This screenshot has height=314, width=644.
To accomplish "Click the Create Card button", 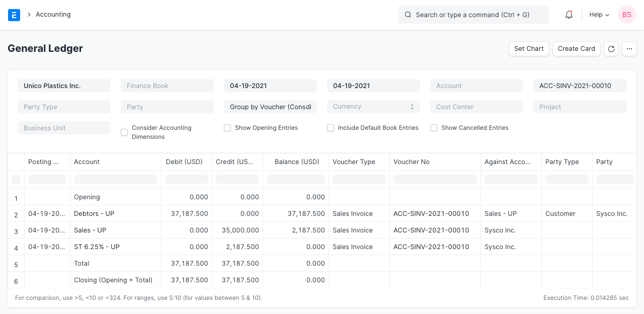I will point(577,49).
